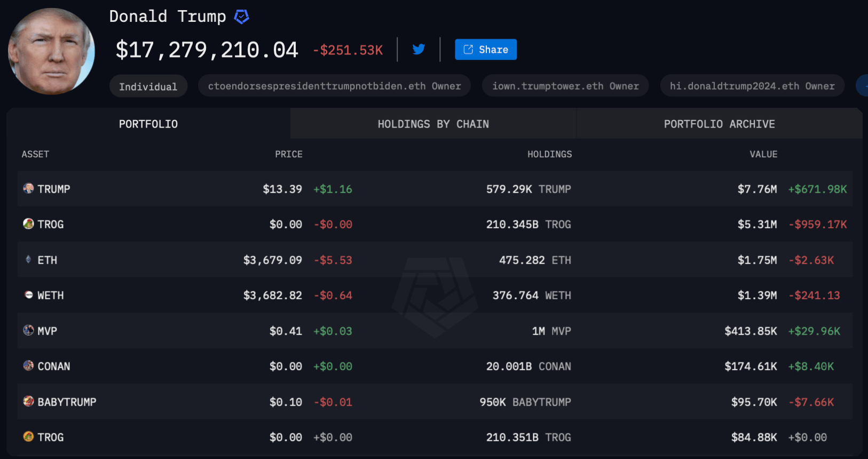This screenshot has height=459, width=868.
Task: Click the ETH price $3,679.09
Action: pos(273,260)
